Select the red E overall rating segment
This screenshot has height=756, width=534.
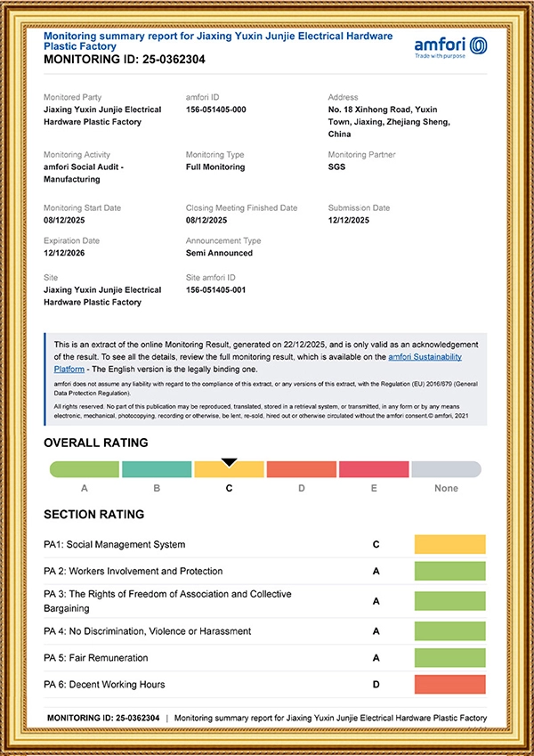tap(374, 469)
